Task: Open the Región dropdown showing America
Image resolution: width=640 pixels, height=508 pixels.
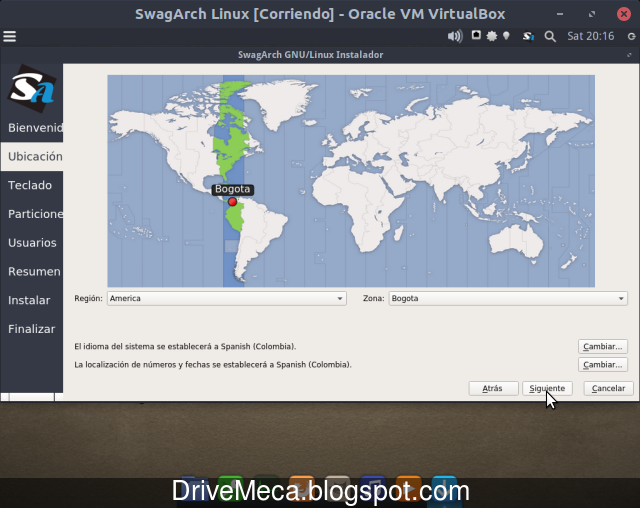Action: [x=227, y=298]
